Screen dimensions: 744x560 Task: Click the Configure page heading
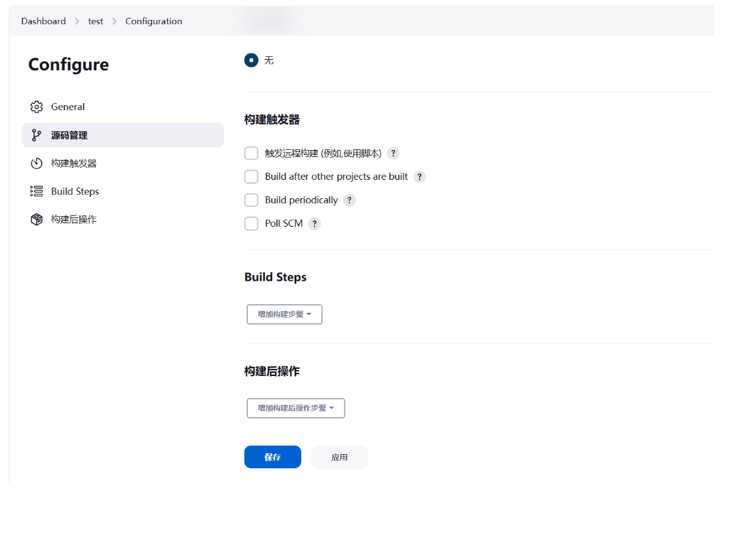click(69, 65)
